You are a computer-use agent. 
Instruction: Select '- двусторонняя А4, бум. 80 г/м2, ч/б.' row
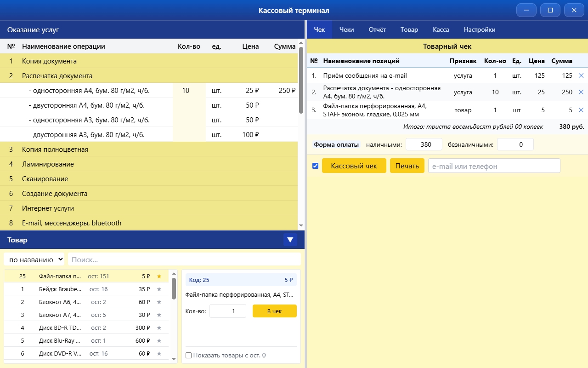149,105
